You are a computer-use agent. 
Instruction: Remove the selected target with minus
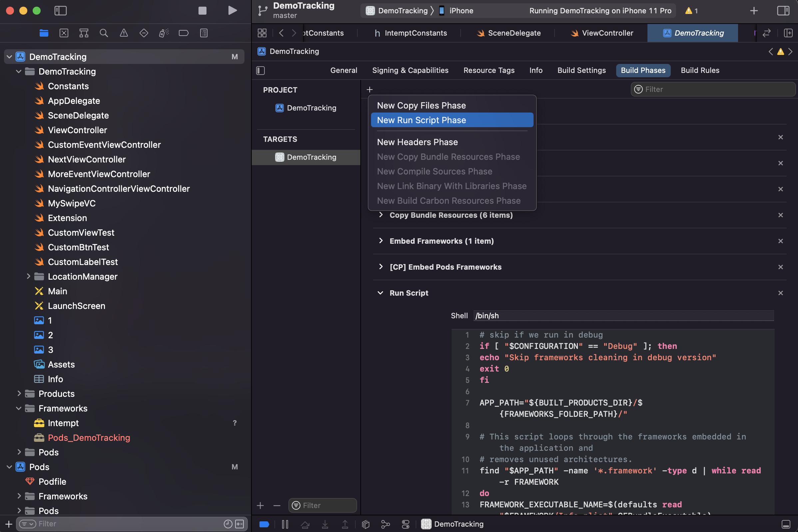coord(277,506)
